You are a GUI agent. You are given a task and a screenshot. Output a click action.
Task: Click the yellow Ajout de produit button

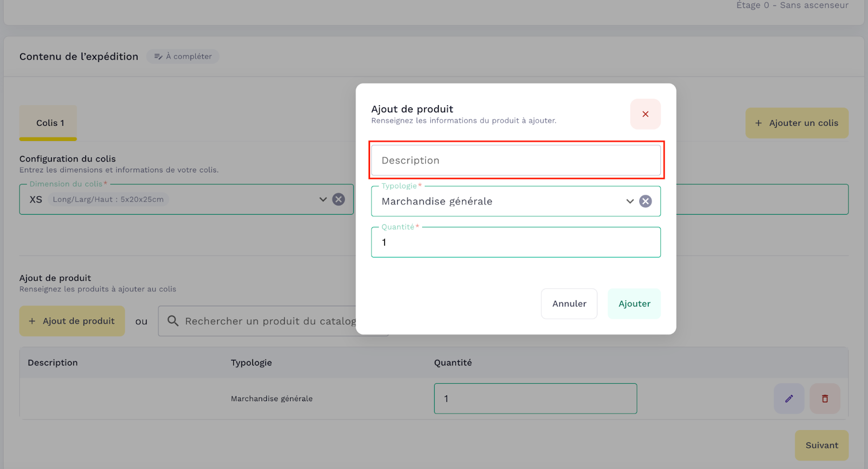coord(72,321)
